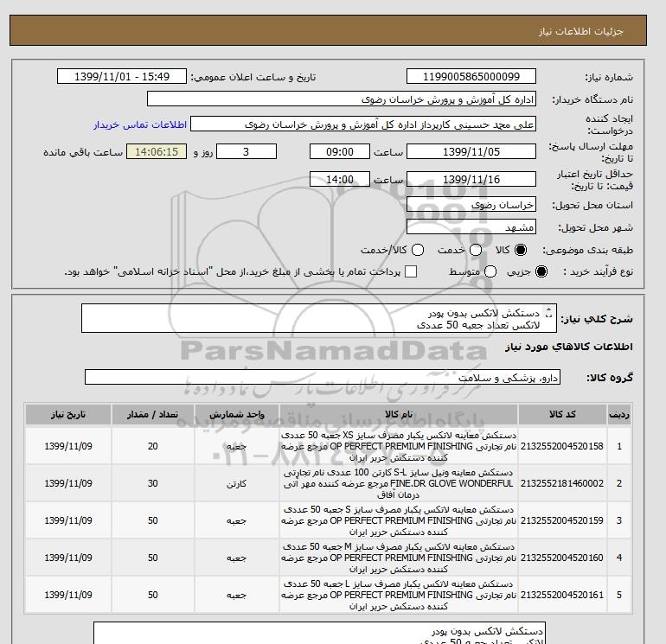The height and width of the screenshot is (644, 666).
Task: Click the ردیف column header
Action: [619, 414]
